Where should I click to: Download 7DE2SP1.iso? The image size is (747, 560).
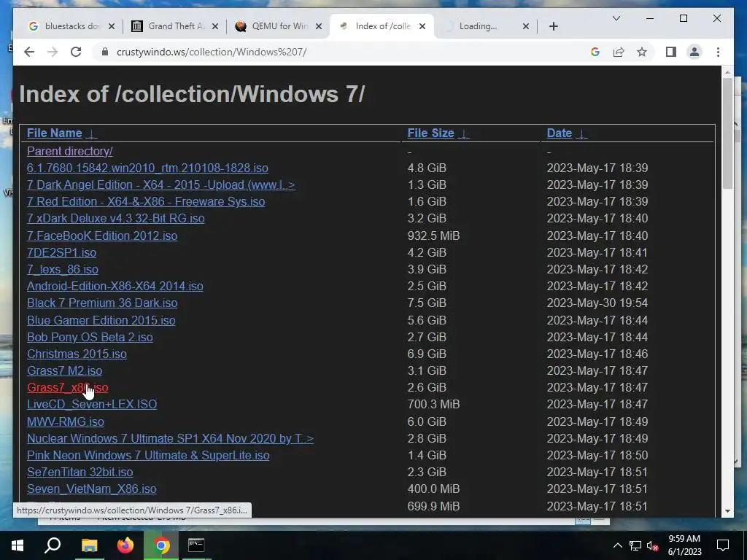[x=61, y=252]
